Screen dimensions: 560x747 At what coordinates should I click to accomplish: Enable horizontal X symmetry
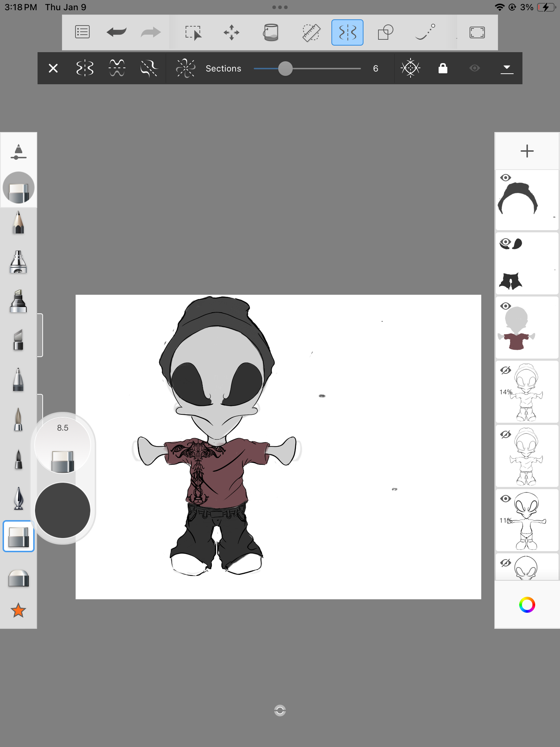117,68
